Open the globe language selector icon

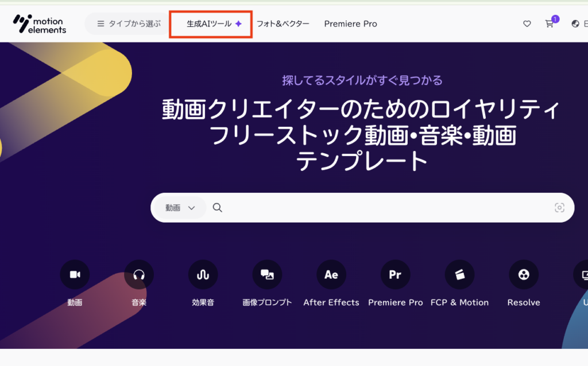point(575,24)
